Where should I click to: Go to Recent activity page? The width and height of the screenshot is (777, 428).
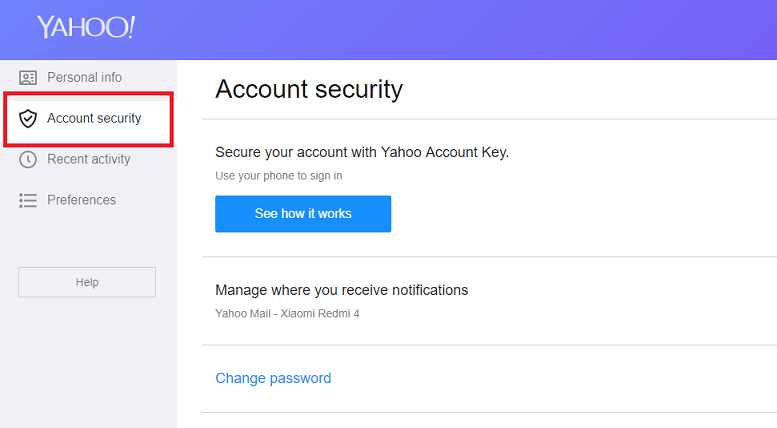click(88, 160)
